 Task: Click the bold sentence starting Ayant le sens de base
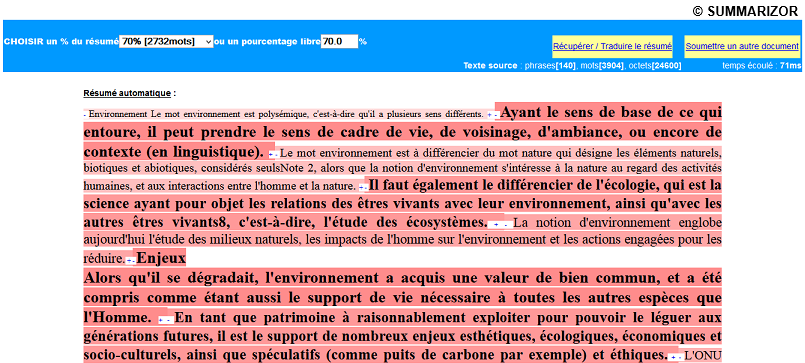[402, 133]
